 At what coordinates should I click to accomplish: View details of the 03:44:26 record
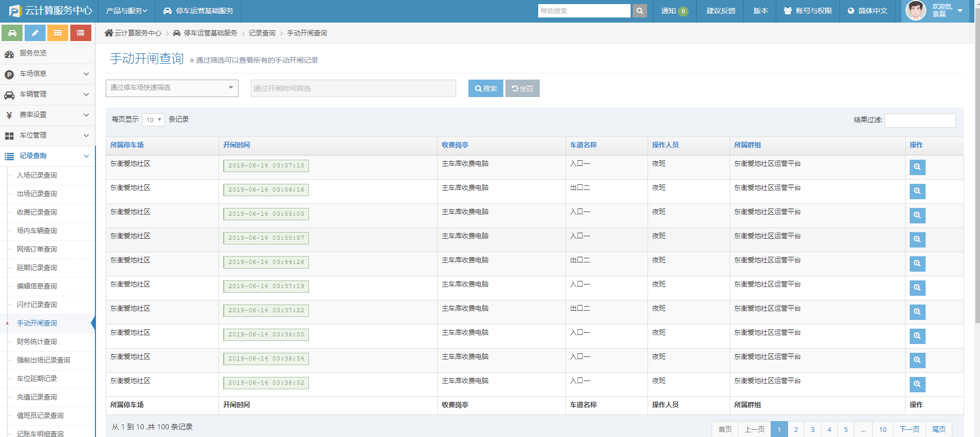(917, 264)
